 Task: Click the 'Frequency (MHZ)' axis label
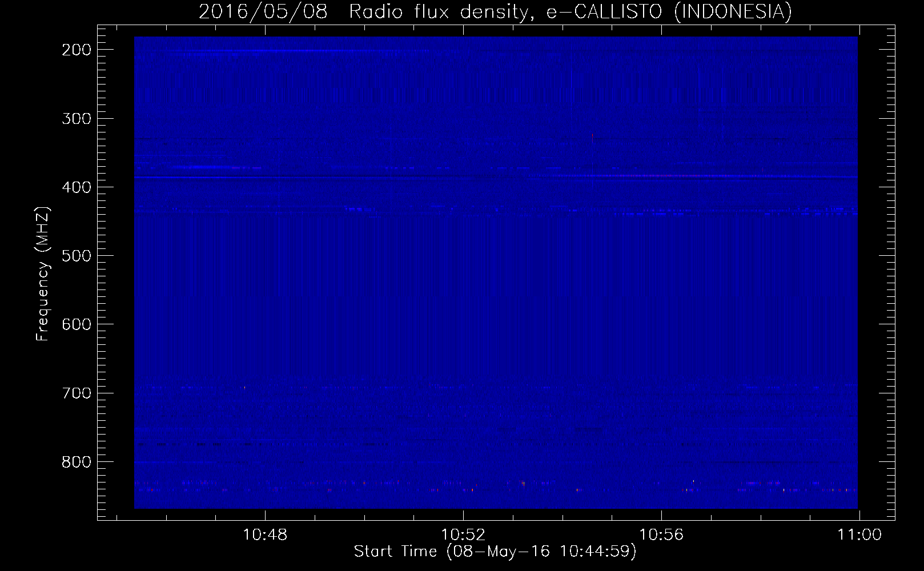pyautogui.click(x=43, y=274)
